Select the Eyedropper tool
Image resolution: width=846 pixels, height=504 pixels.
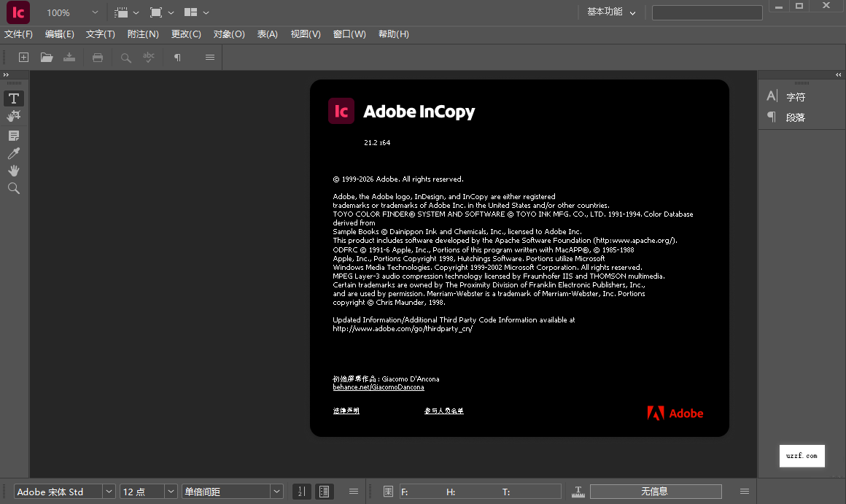[x=13, y=153]
